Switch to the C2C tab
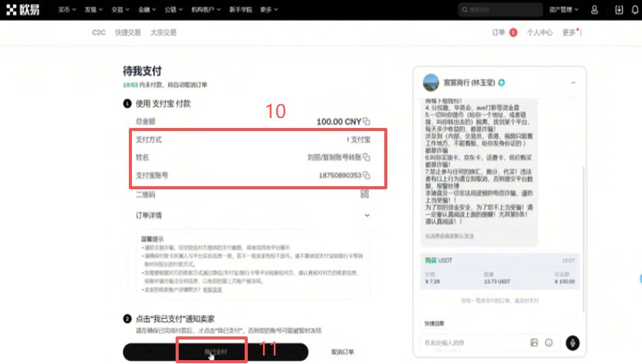The width and height of the screenshot is (642, 364). [x=99, y=32]
